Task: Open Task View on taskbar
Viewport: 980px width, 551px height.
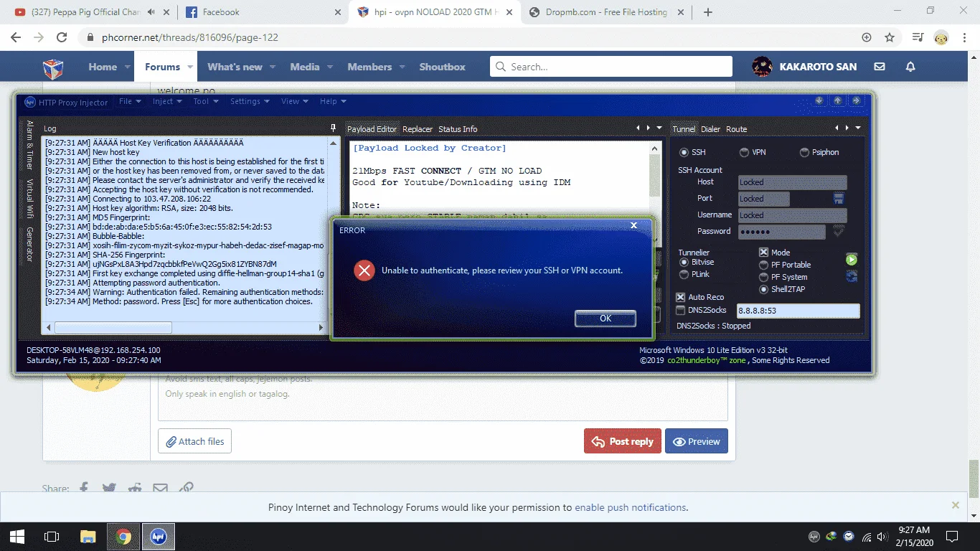Action: [52, 536]
